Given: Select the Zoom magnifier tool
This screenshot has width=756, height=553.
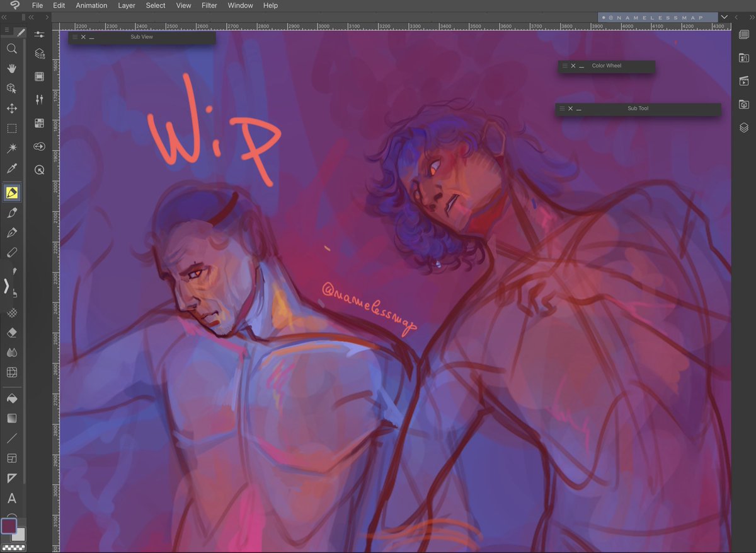Looking at the screenshot, I should coord(11,49).
